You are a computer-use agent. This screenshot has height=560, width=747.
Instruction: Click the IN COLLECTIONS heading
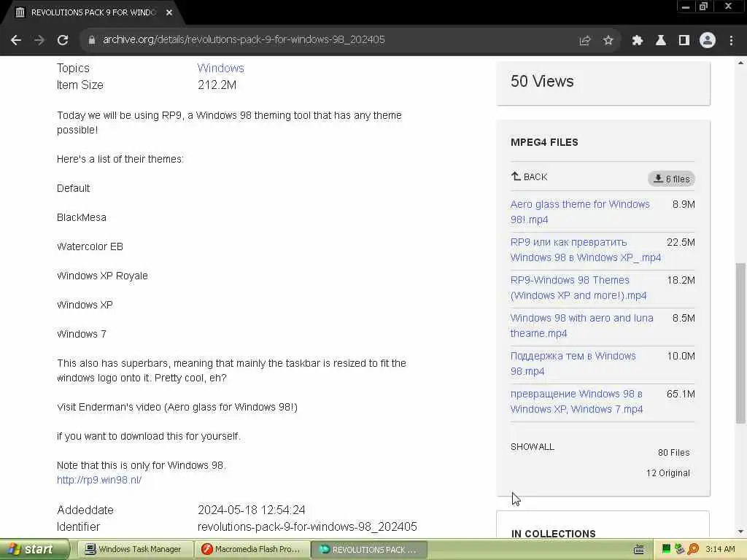coord(554,533)
